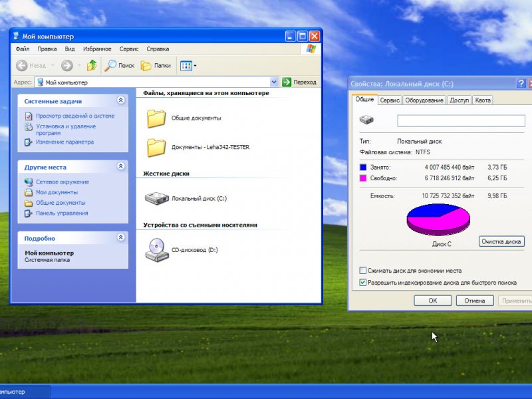Click Просмотр сведений о системе link
This screenshot has width=532, height=399.
click(x=75, y=116)
